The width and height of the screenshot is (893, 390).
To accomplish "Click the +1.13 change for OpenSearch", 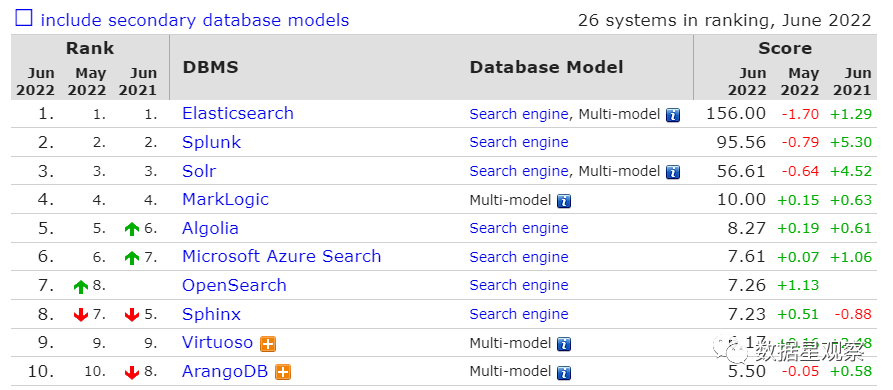I will [x=798, y=286].
